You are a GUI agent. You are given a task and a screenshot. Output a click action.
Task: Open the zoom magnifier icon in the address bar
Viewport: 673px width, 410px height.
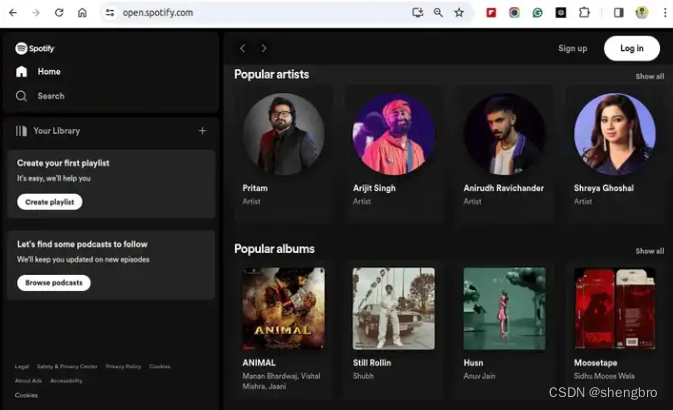[438, 12]
